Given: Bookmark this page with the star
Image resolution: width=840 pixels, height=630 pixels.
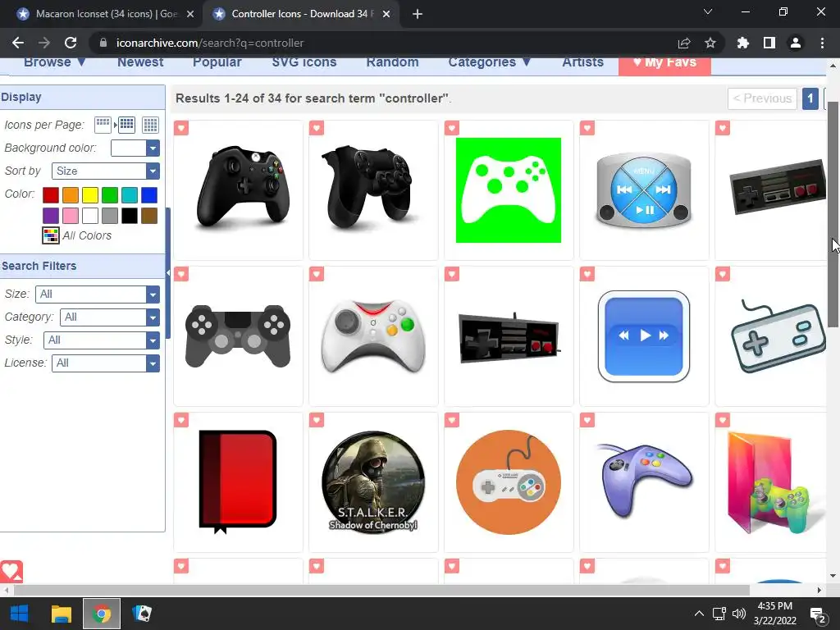Looking at the screenshot, I should [710, 43].
